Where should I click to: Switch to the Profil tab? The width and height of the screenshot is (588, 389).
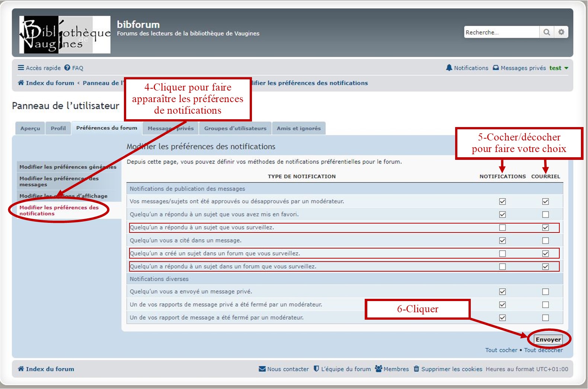coord(58,128)
